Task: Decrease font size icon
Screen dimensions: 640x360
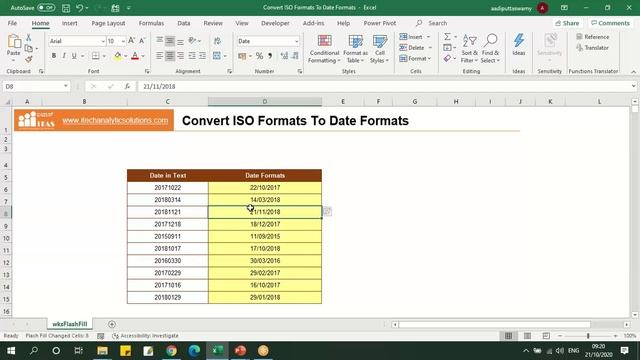Action: coord(142,41)
